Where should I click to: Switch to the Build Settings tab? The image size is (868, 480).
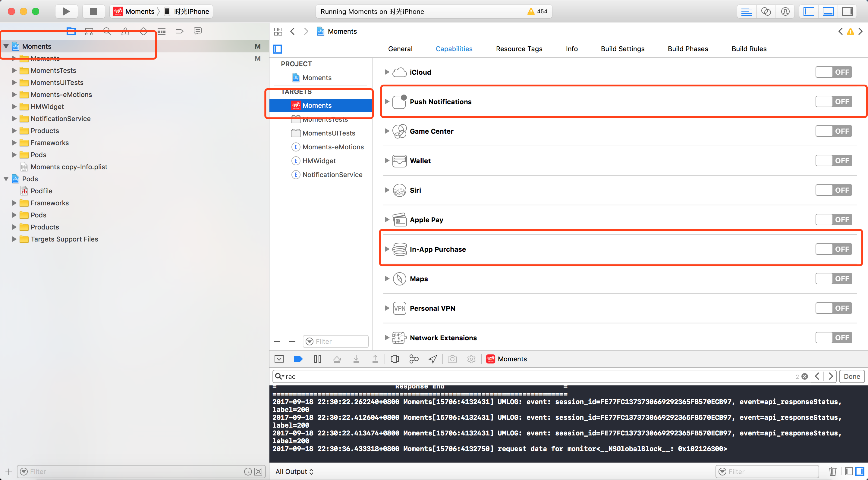622,49
